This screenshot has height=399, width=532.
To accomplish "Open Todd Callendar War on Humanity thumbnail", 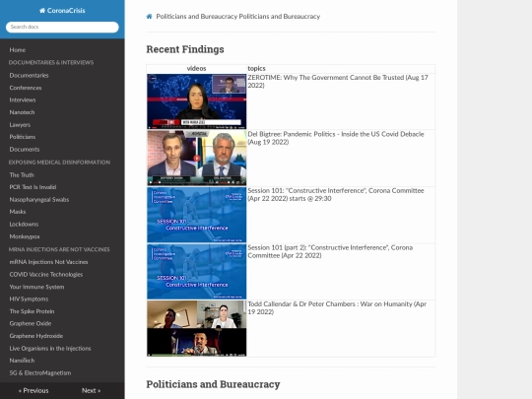I will pyautogui.click(x=196, y=328).
